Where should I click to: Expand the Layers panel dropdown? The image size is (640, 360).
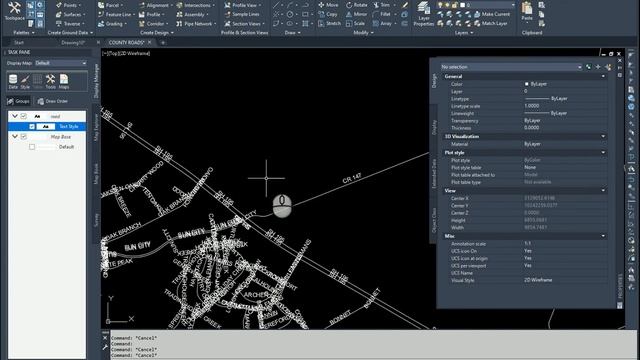point(464,33)
